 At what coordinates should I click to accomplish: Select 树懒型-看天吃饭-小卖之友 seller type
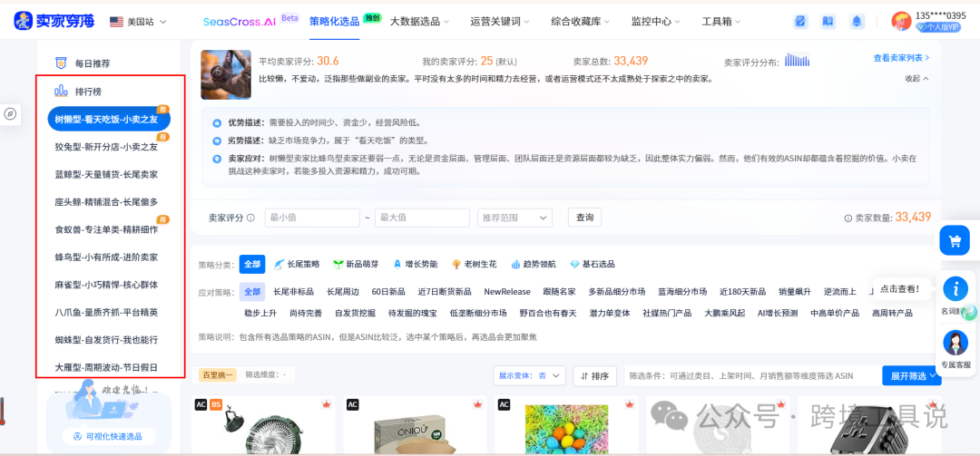click(109, 120)
